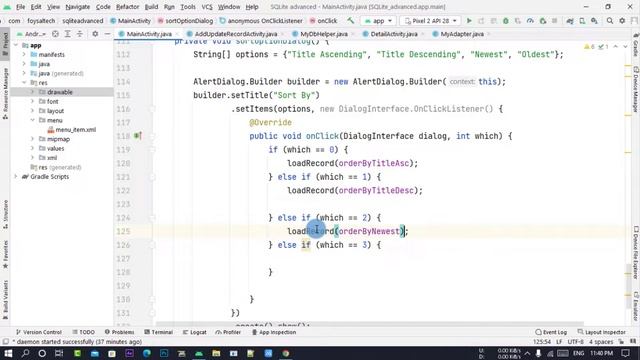The height and width of the screenshot is (360, 640).
Task: Expand the layout folder arrow
Action: pyautogui.click(x=32, y=111)
